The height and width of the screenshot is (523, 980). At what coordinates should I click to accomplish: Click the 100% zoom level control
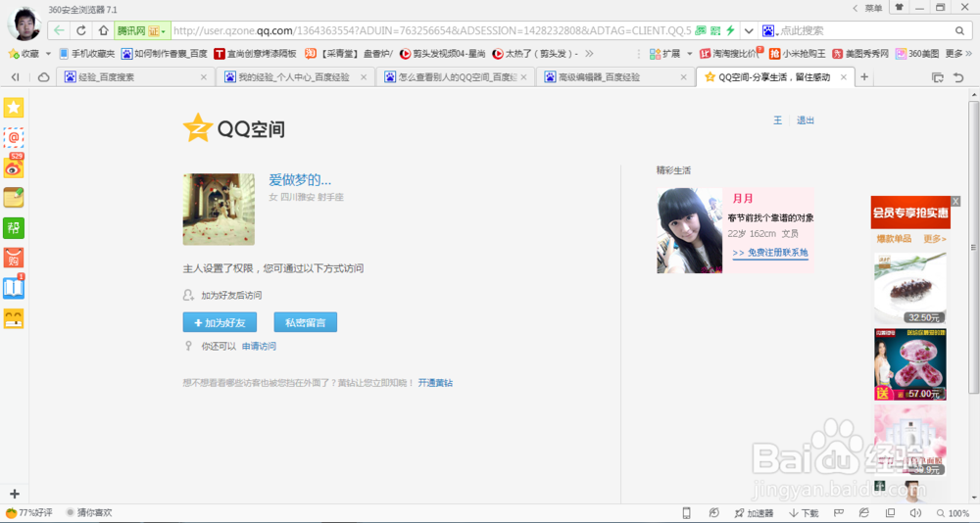tap(952, 513)
